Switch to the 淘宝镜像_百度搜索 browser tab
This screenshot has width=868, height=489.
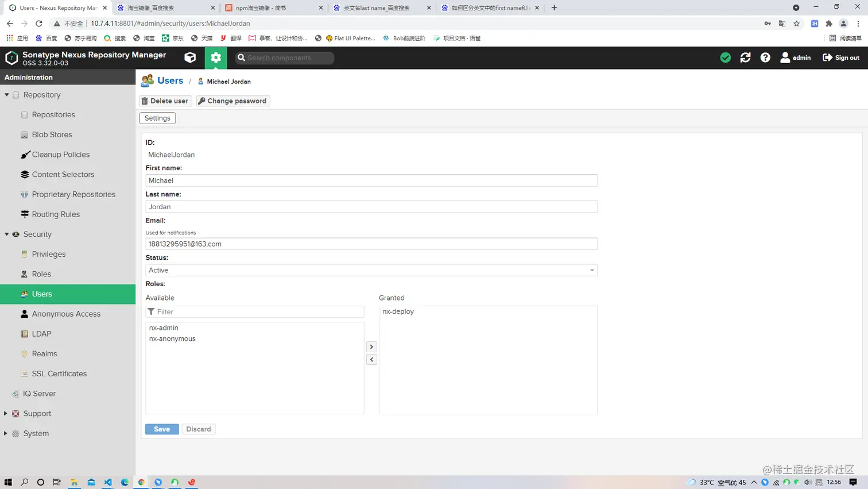tap(165, 8)
